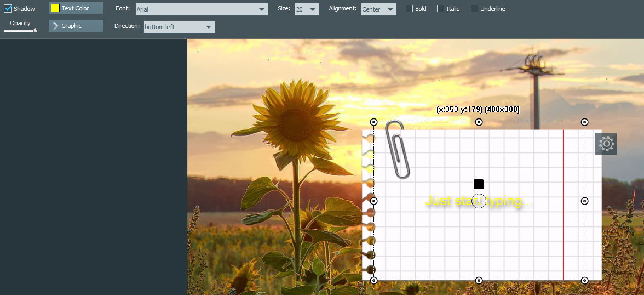This screenshot has width=644, height=295.
Task: Click the right-middle resize handle
Action: point(584,201)
